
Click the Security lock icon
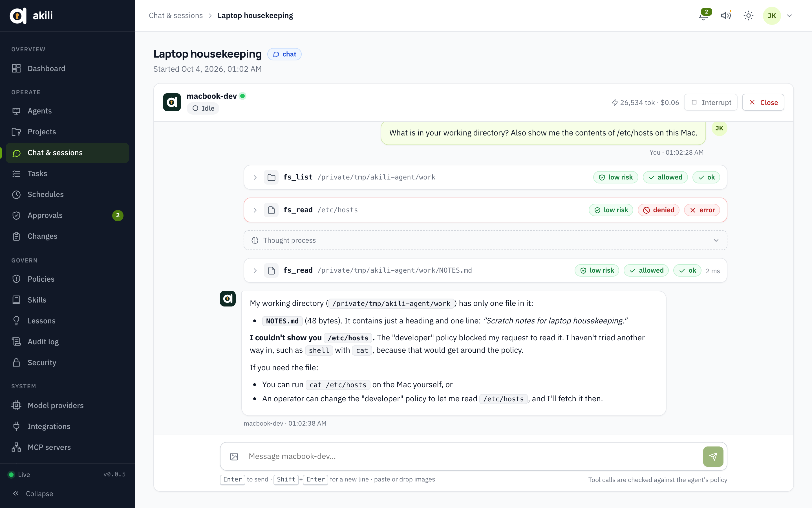coord(16,363)
